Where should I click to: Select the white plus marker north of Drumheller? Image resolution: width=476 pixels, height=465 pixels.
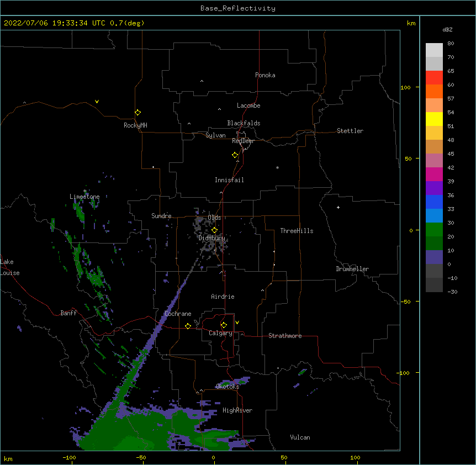point(338,207)
